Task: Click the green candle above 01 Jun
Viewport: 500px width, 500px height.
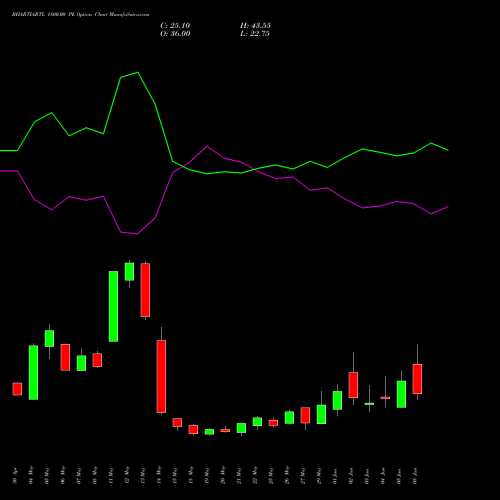Action: [x=337, y=400]
